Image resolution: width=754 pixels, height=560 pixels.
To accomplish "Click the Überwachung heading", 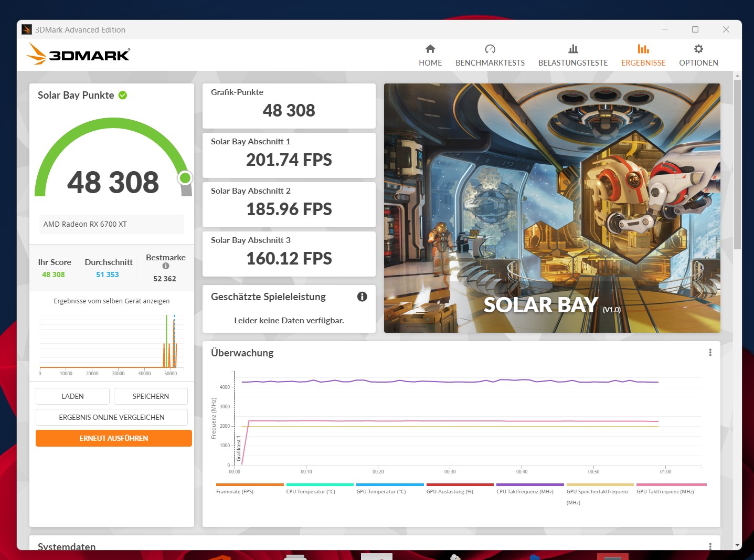I will (242, 353).
